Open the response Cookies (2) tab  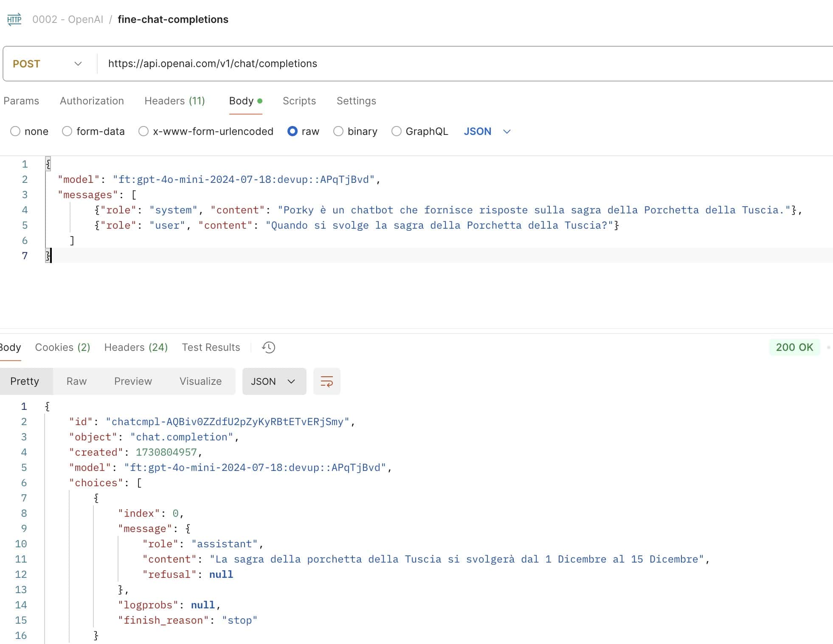click(x=62, y=347)
